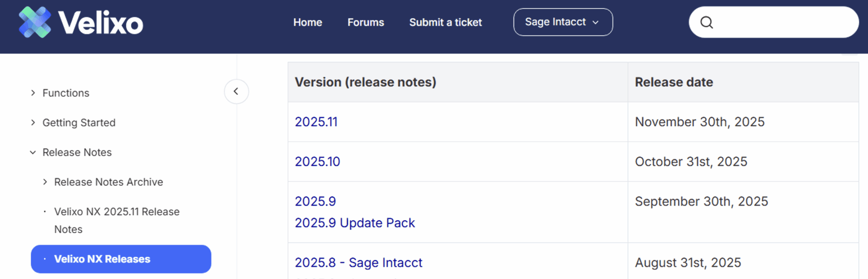Open Submit a ticket

[446, 22]
